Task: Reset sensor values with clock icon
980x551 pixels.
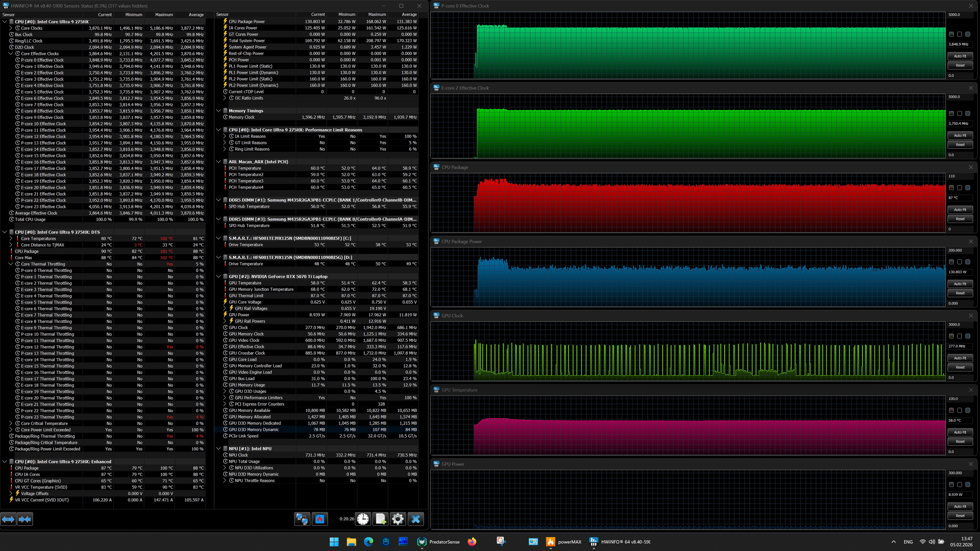Action: point(363,519)
